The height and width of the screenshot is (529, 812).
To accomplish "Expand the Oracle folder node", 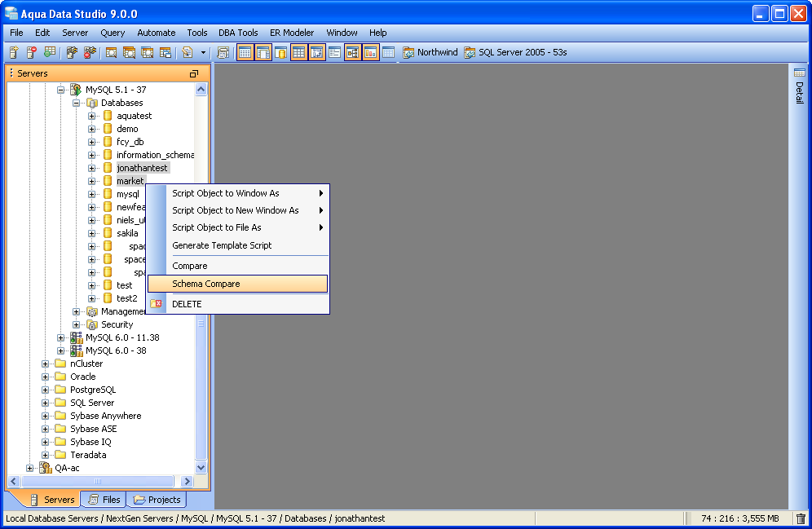I will pyautogui.click(x=45, y=377).
